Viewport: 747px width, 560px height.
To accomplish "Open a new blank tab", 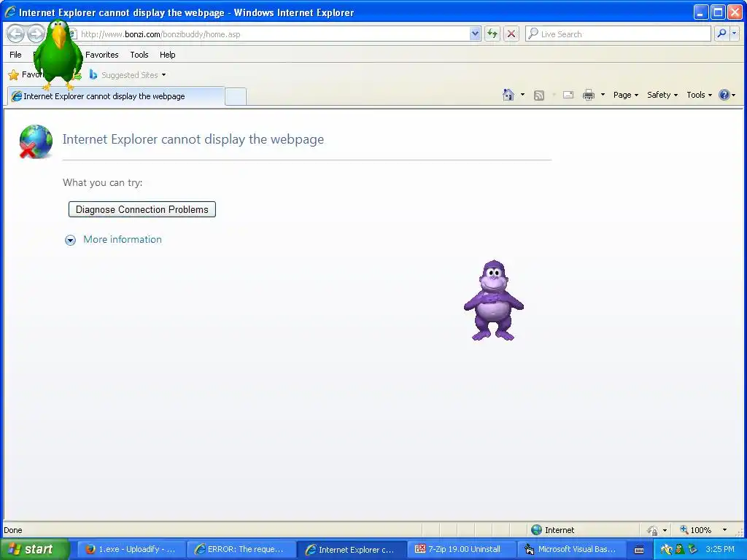I will point(236,97).
